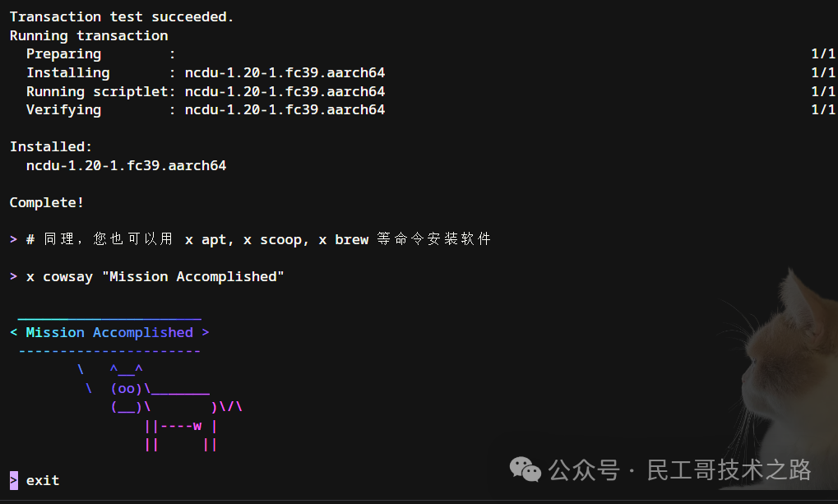Click the "Preparing" step label
The image size is (838, 504).
(x=63, y=54)
